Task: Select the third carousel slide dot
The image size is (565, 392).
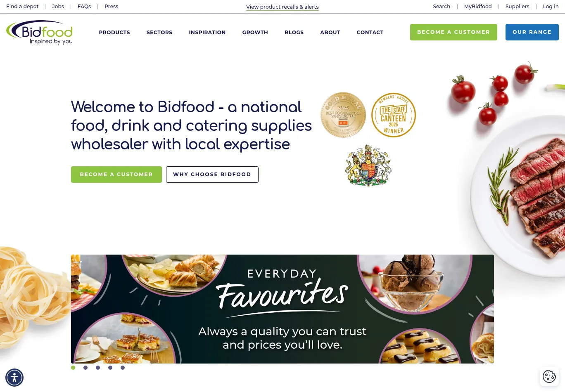Action: click(x=98, y=368)
